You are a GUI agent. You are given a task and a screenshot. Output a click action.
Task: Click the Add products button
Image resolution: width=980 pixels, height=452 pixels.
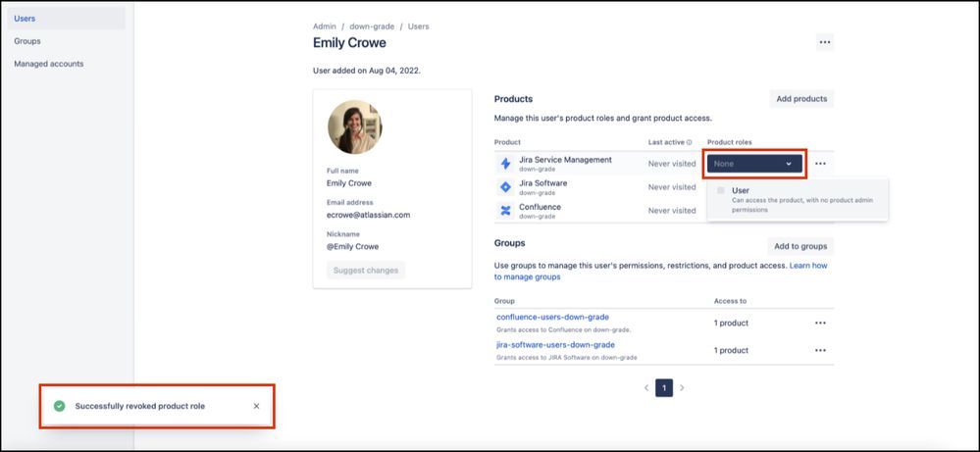coord(801,99)
